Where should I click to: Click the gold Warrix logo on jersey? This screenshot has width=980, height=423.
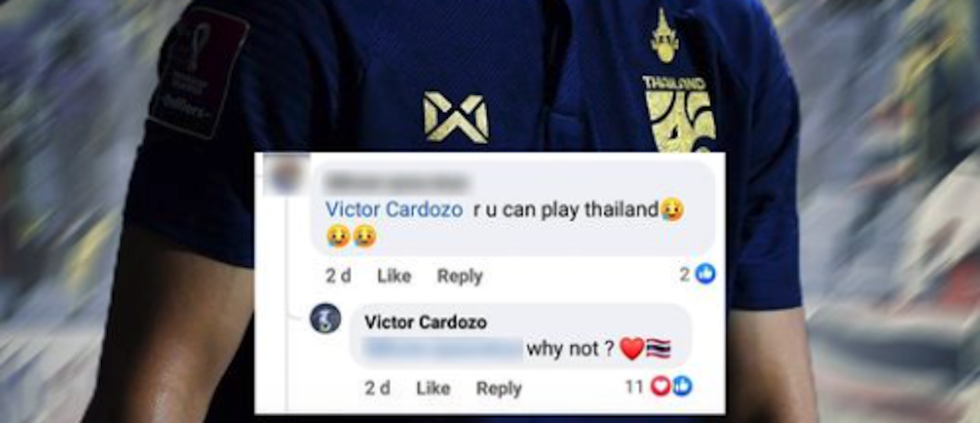point(456,118)
